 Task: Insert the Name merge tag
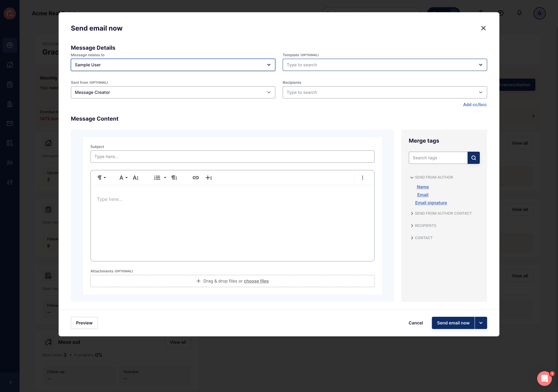pos(423,187)
